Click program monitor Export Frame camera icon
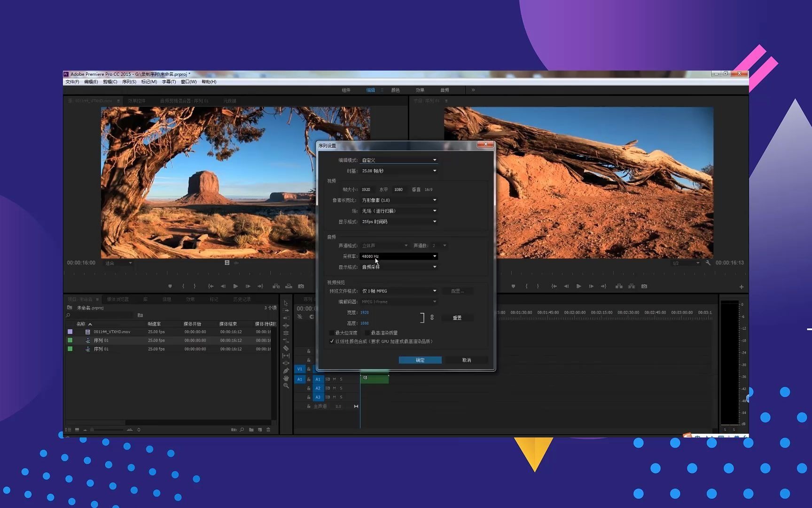Screen dimensions: 812x508 (644, 286)
